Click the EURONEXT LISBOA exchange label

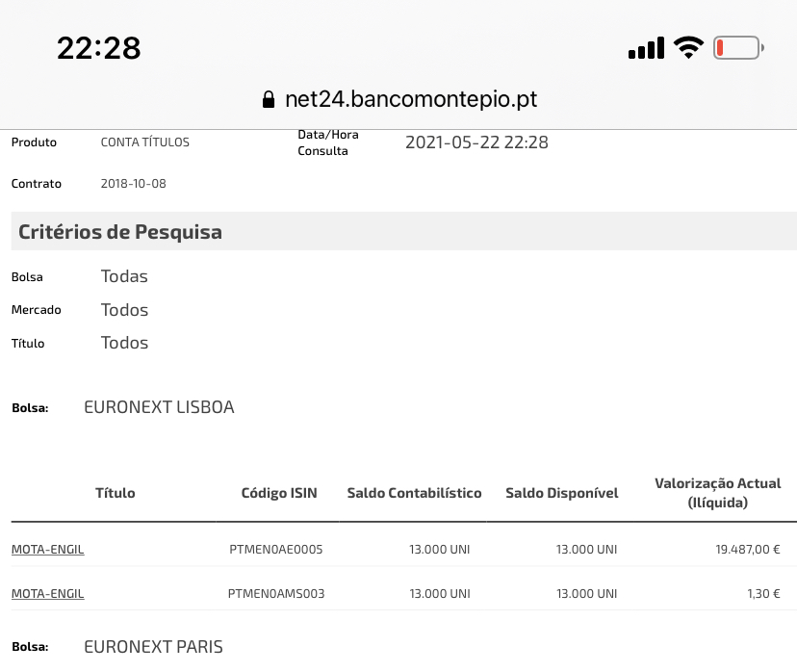tap(159, 407)
